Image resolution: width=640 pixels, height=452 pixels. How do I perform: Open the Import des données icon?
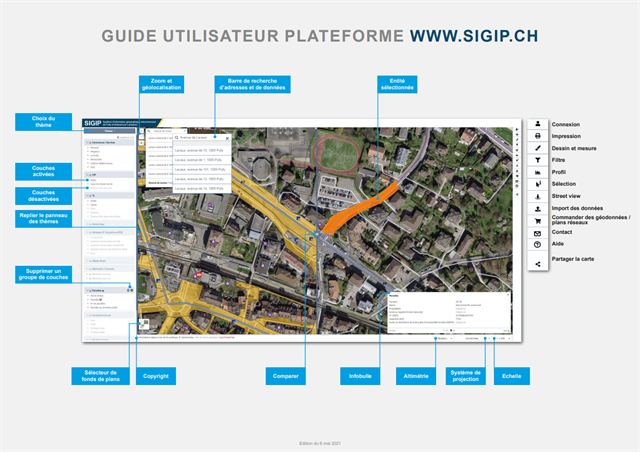coord(538,209)
